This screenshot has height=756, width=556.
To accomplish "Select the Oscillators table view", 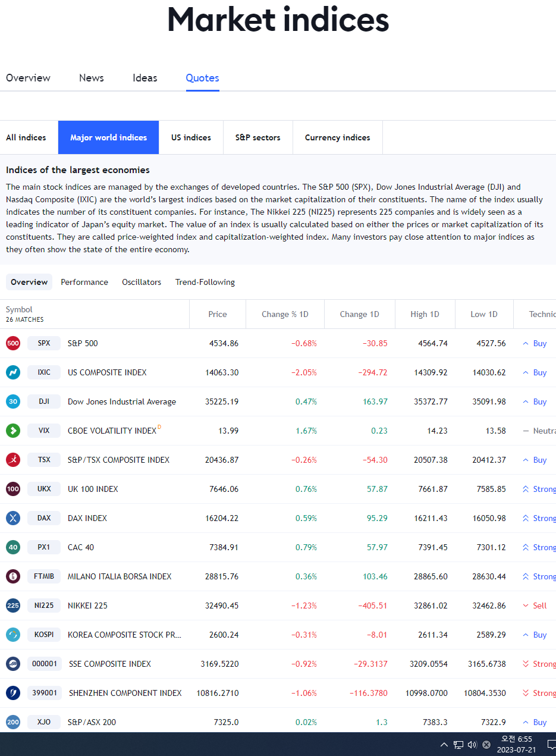I will [142, 282].
